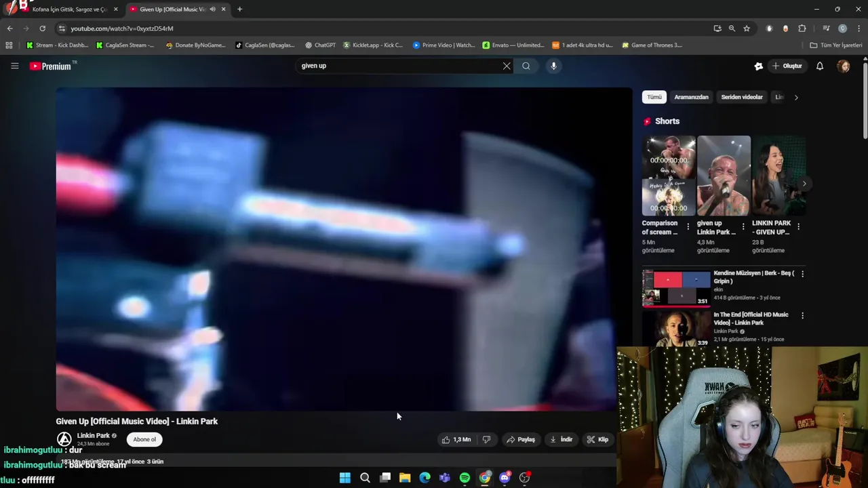This screenshot has width=868, height=488.
Task: Open a new browser tab
Action: click(x=239, y=9)
